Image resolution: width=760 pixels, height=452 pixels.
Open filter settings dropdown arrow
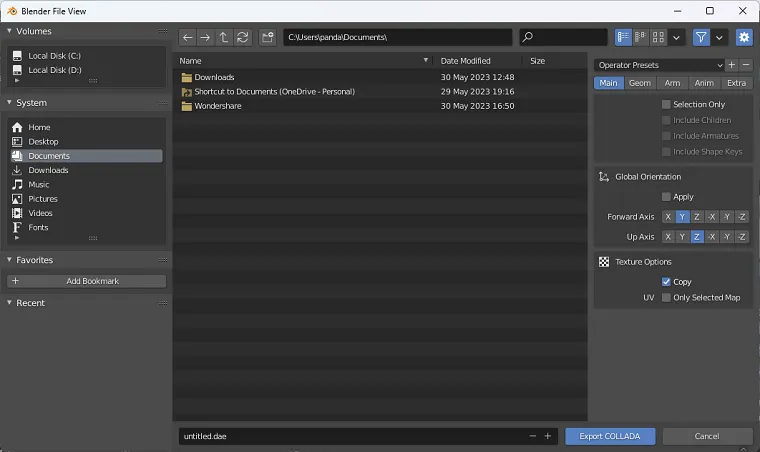click(719, 37)
